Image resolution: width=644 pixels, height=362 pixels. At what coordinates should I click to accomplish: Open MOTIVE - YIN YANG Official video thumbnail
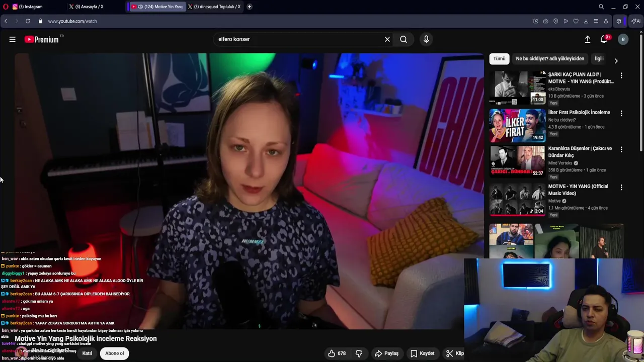coord(517,200)
